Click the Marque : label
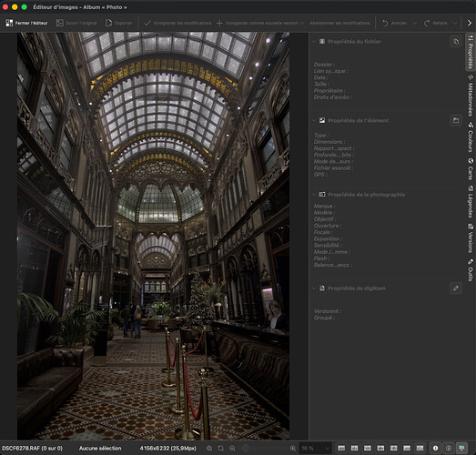Viewport: 476px width, 455px height. tap(324, 206)
